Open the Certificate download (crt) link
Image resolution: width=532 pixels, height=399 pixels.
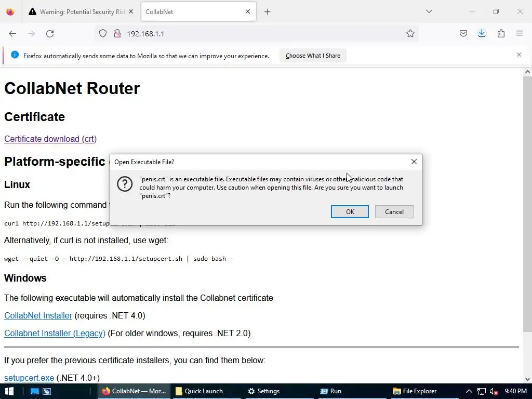coord(50,139)
